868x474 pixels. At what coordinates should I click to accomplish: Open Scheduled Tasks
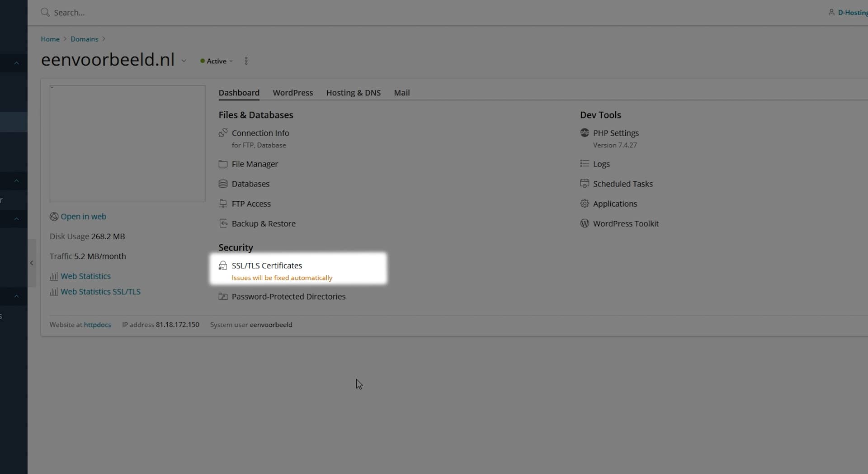tap(623, 184)
